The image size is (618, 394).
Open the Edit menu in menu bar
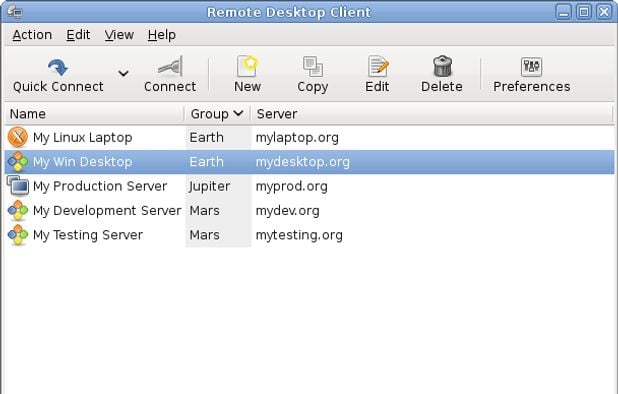point(78,35)
